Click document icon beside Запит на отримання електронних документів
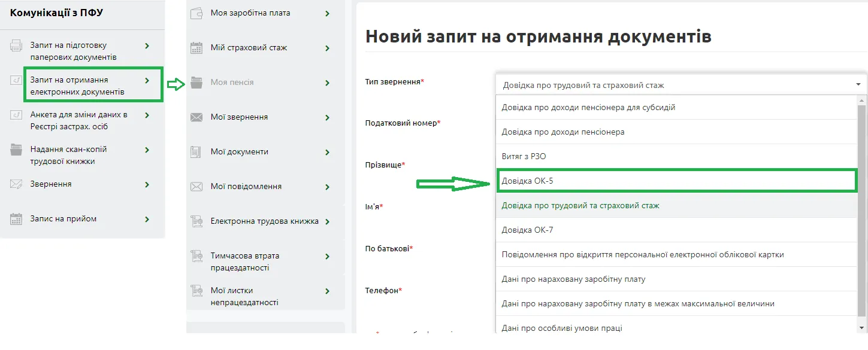 pyautogui.click(x=16, y=81)
